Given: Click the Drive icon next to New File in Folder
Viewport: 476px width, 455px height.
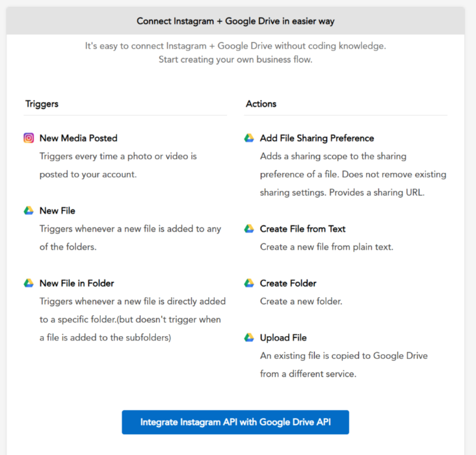Looking at the screenshot, I should 29,283.
